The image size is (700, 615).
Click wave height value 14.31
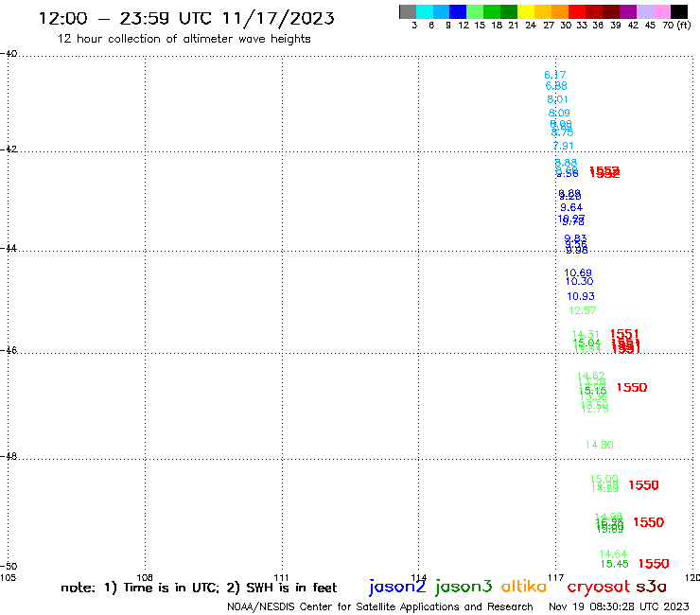click(x=586, y=335)
